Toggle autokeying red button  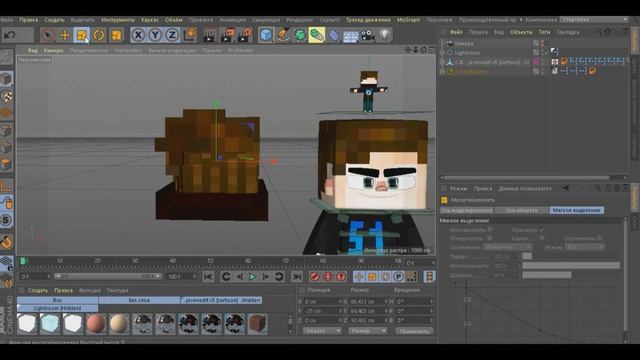tap(328, 277)
